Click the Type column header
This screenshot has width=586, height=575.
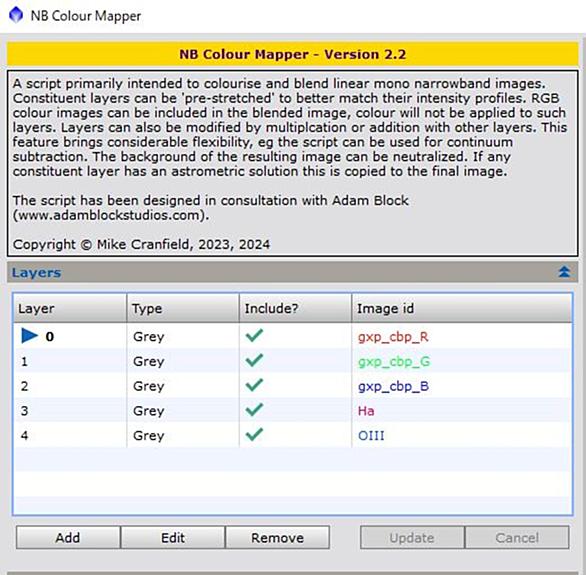(183, 308)
